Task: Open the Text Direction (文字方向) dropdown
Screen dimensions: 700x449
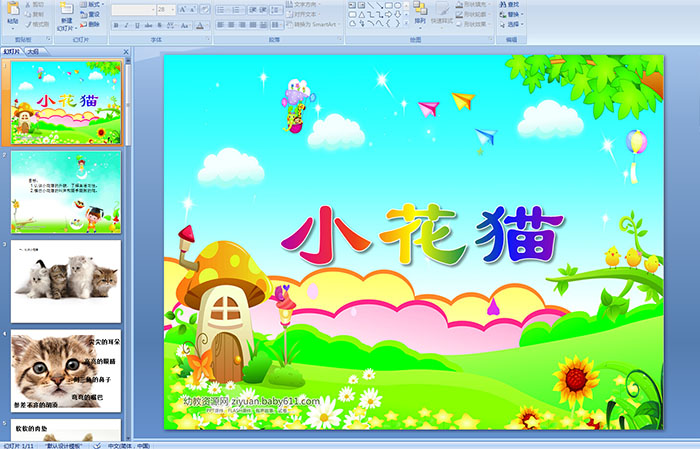Action: click(304, 4)
